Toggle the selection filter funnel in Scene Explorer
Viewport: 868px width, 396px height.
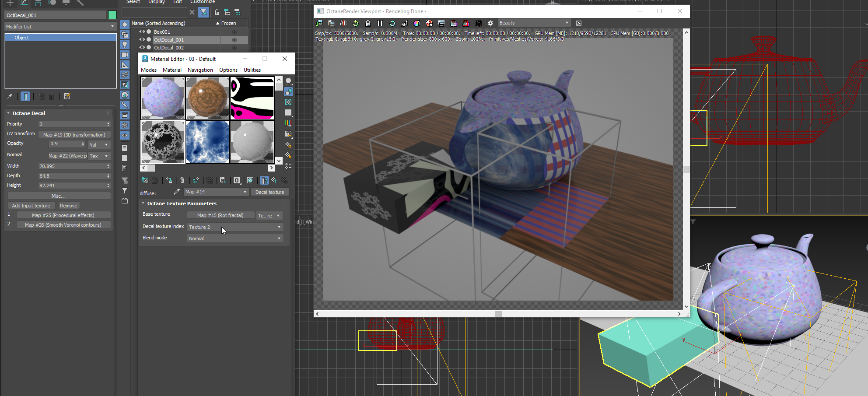click(203, 12)
